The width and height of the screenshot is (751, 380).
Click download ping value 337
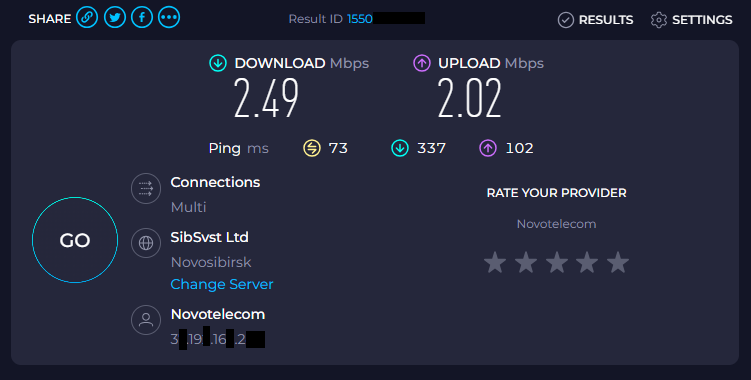point(431,148)
